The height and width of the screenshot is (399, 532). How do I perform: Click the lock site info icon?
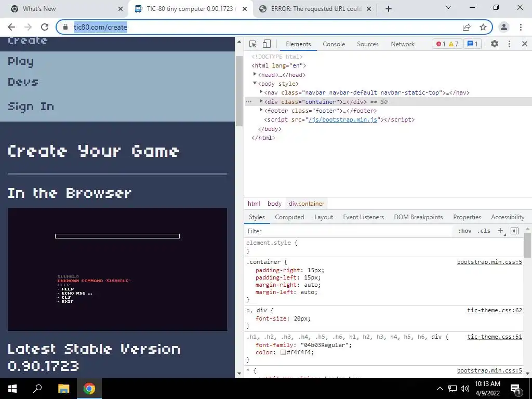coord(65,27)
